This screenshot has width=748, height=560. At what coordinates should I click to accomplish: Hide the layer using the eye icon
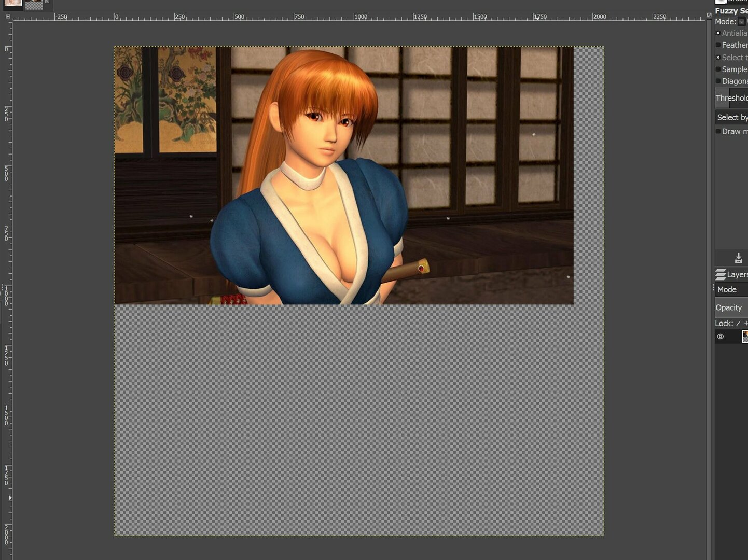point(721,337)
